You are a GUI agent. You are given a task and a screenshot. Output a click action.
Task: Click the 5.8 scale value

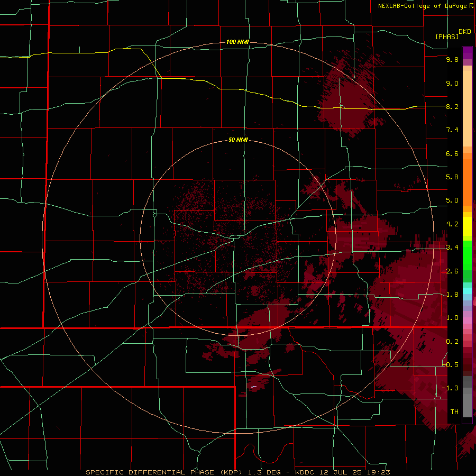pos(452,177)
